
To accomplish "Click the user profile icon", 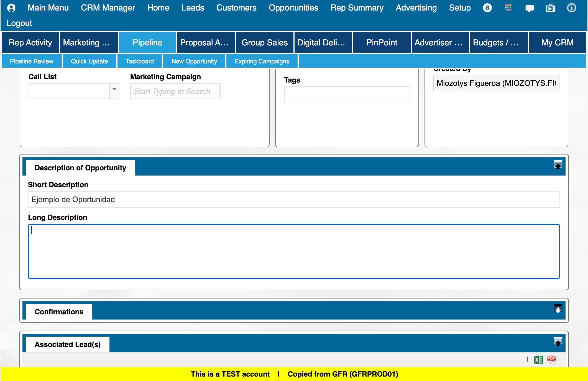I will click(11, 8).
